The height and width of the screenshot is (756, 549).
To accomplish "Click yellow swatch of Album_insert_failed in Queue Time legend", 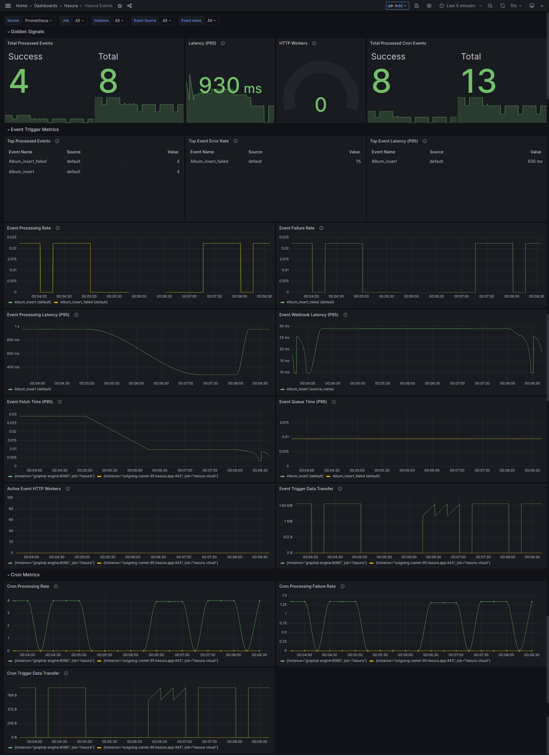I will coord(328,477).
